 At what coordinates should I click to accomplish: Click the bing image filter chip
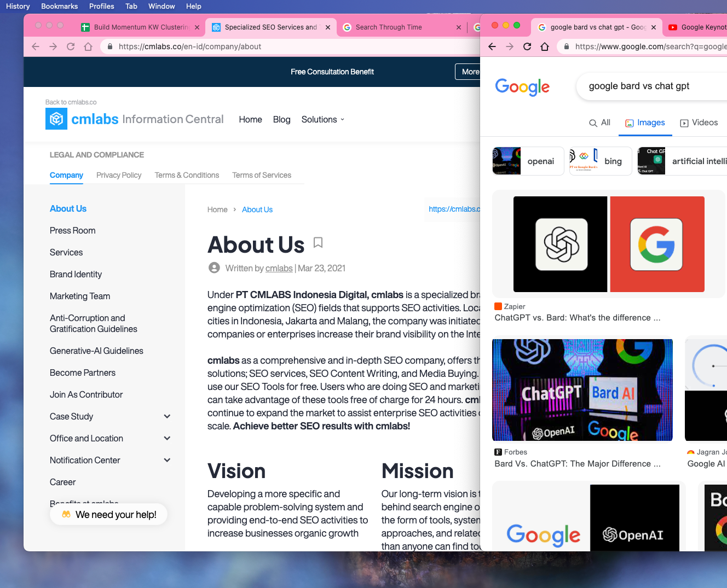[x=601, y=161]
